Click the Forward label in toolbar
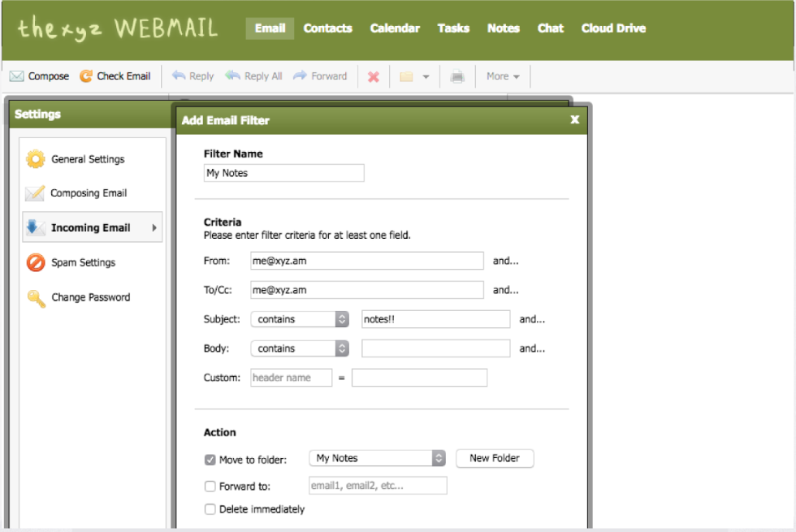Image resolution: width=796 pixels, height=532 pixels. [329, 76]
